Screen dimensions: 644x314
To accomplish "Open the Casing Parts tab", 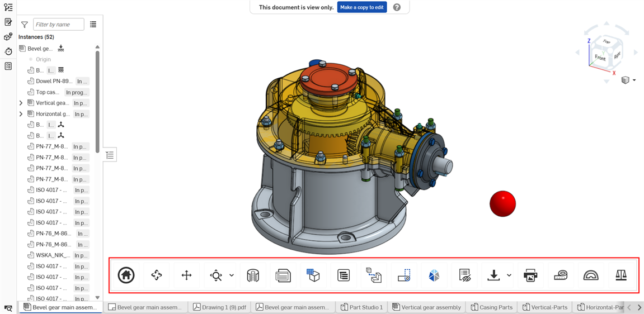I will pyautogui.click(x=492, y=307).
